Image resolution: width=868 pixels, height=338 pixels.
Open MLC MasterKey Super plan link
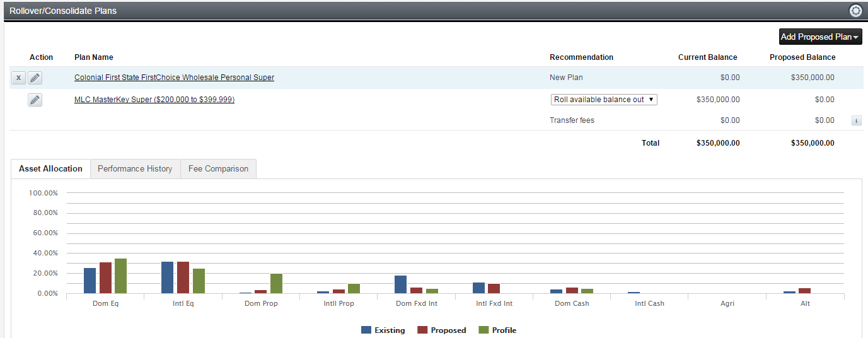pyautogui.click(x=154, y=100)
